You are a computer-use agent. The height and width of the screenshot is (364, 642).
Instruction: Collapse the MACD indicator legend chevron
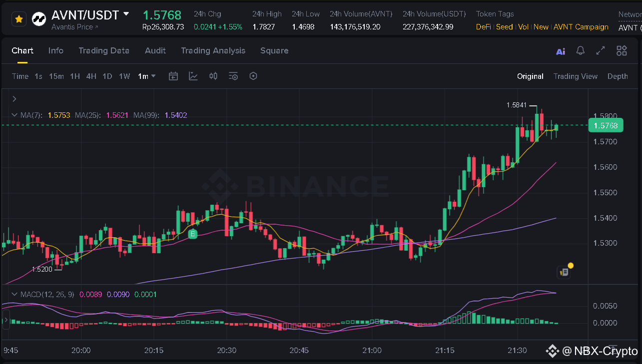point(14,295)
